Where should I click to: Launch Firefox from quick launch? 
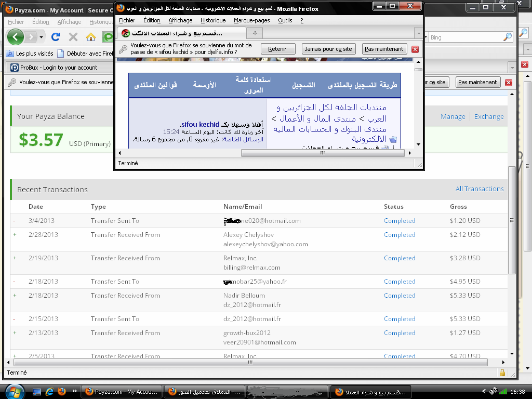(x=62, y=392)
